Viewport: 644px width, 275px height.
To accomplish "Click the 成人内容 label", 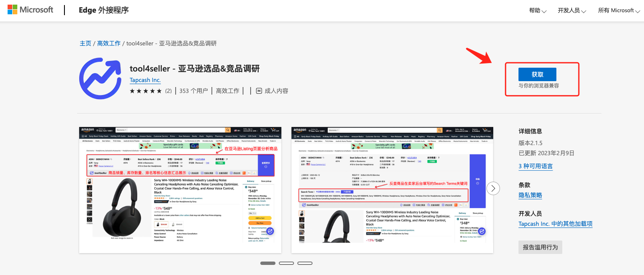I will point(276,91).
